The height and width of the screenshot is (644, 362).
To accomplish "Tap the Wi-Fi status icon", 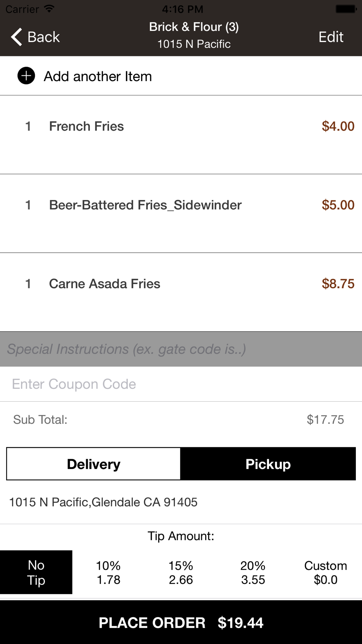I will tap(49, 9).
